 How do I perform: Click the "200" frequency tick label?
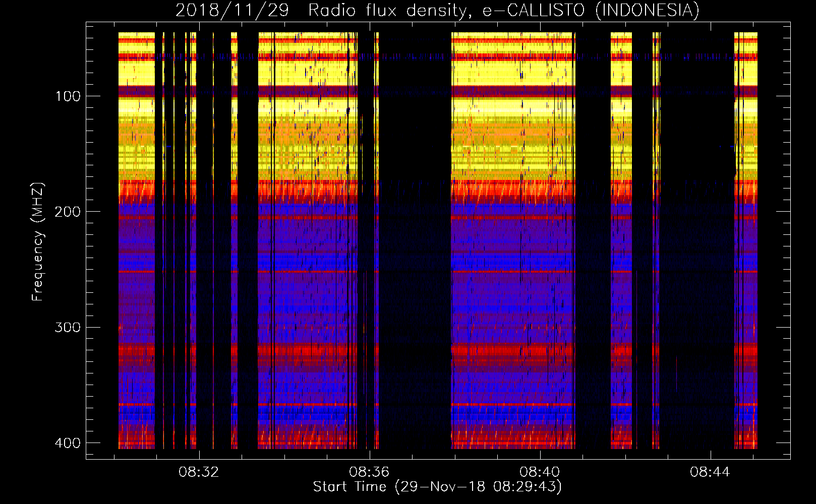[68, 212]
